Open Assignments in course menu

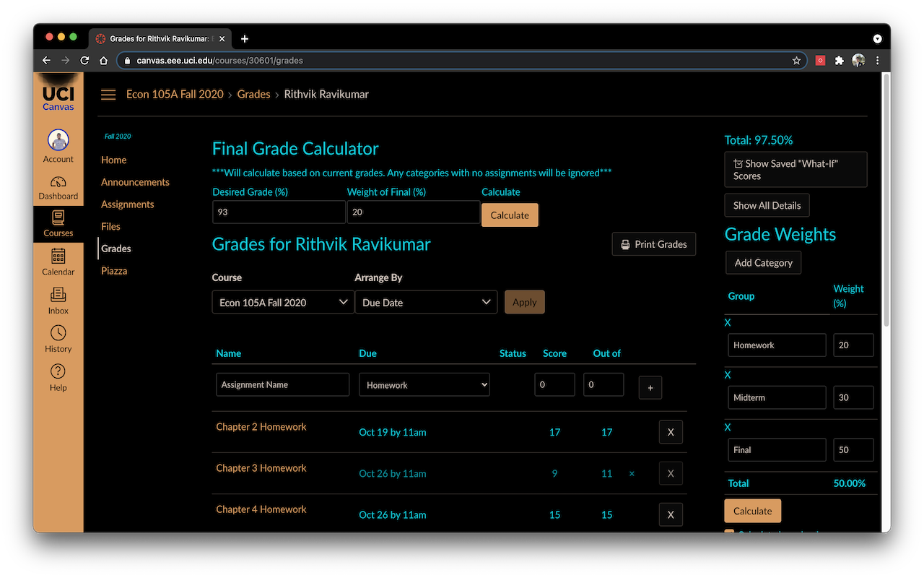(x=128, y=204)
